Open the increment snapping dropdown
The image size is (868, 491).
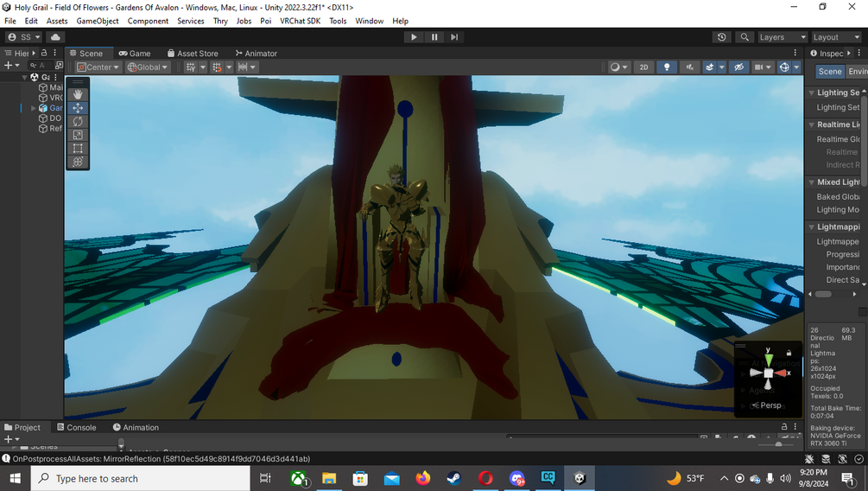coord(247,67)
